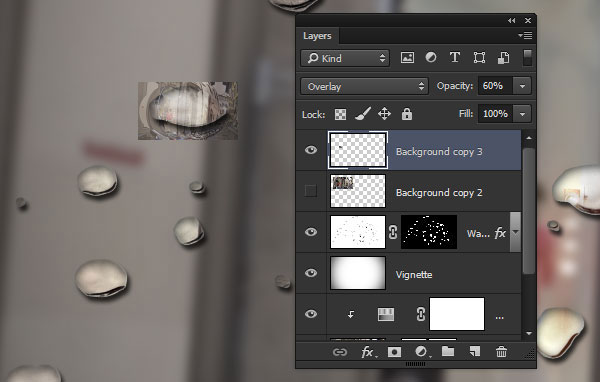
Task: Create new fill or adjustment layer
Action: 422,352
